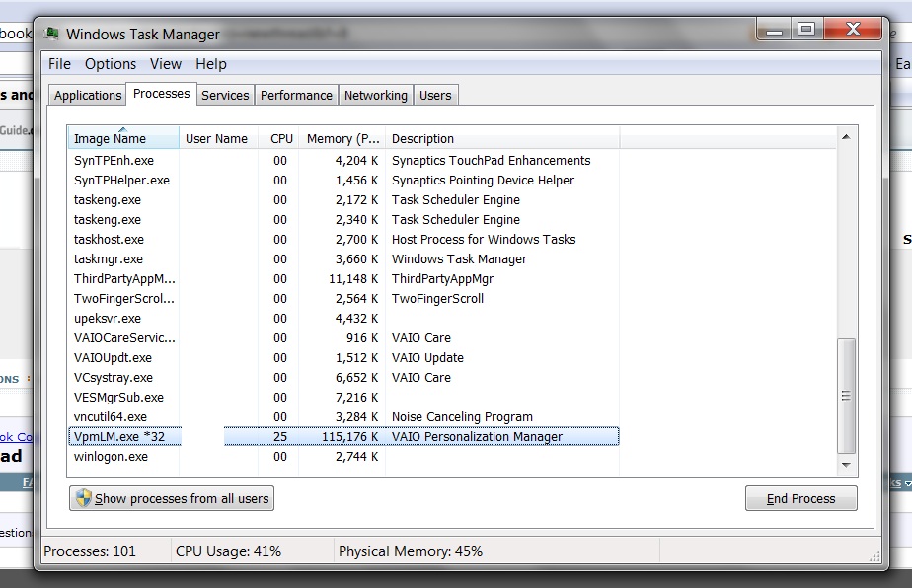Select the VAIOUpdt.exe process

(343, 358)
